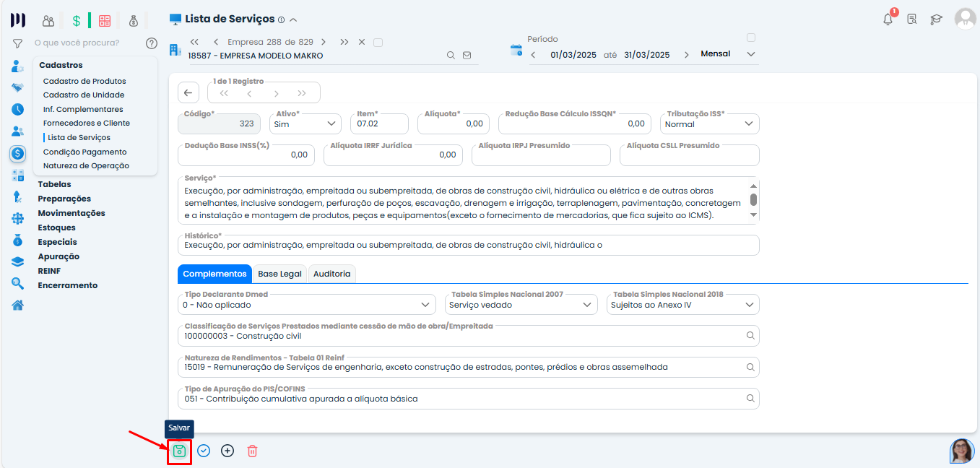Expand the Tributação ISS dropdown
This screenshot has height=468, width=980.
[709, 124]
